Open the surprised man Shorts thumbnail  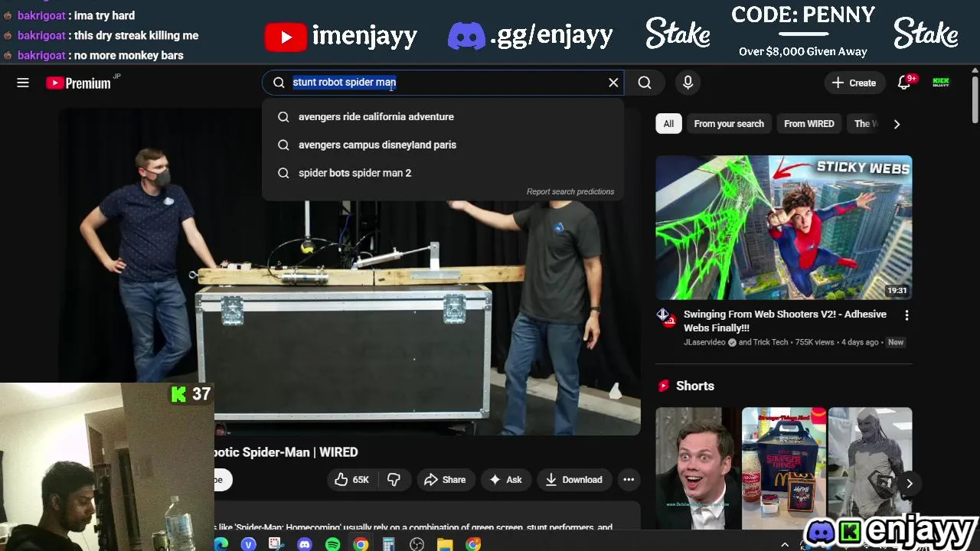tap(698, 468)
